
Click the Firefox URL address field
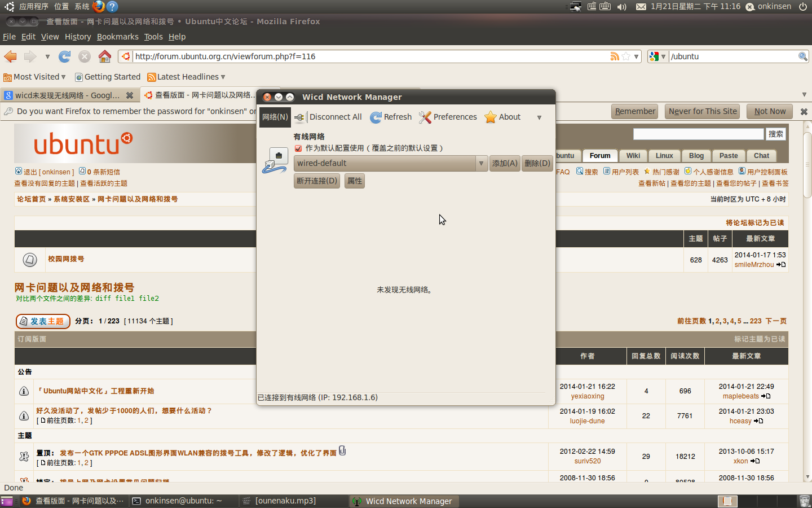[369, 56]
